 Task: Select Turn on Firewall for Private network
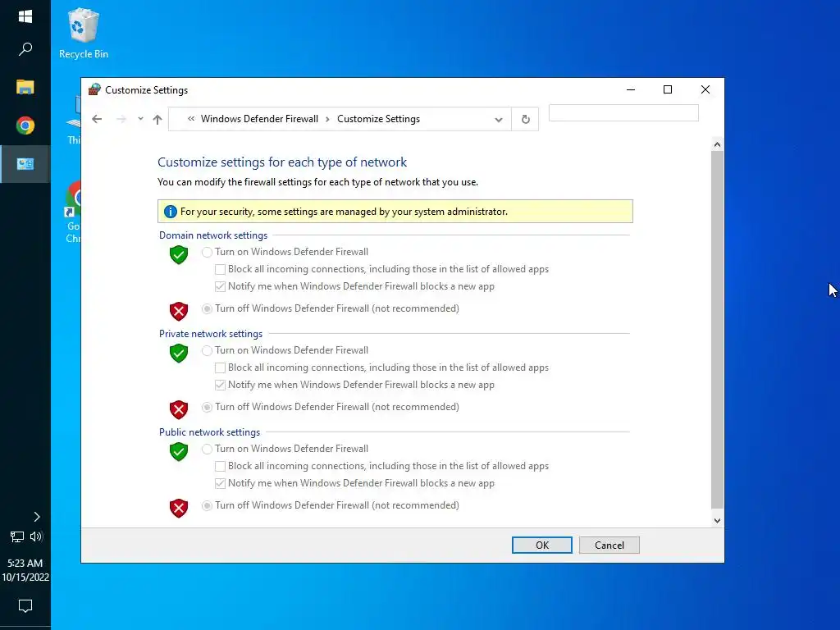(x=207, y=350)
